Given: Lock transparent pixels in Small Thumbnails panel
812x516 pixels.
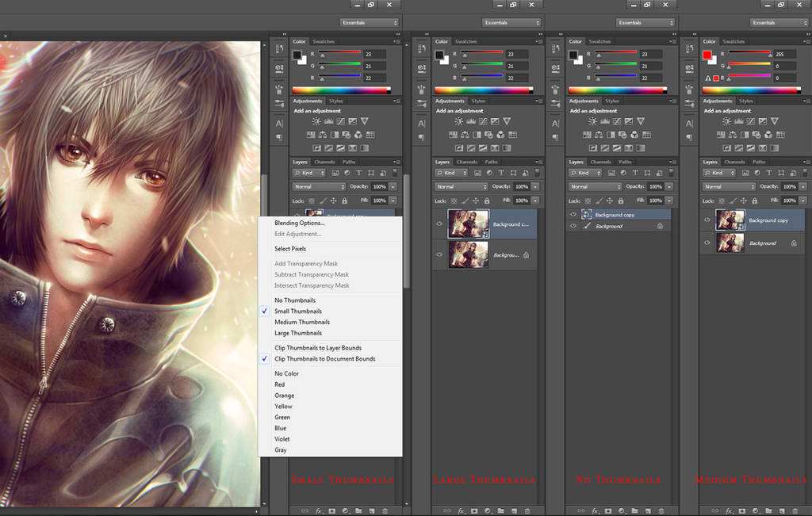Looking at the screenshot, I should click(312, 201).
